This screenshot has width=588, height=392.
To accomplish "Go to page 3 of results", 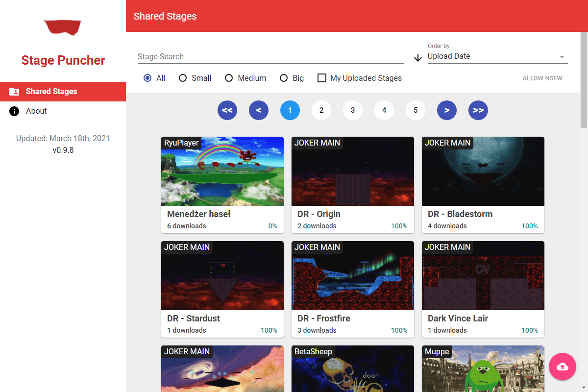I will click(x=353, y=110).
